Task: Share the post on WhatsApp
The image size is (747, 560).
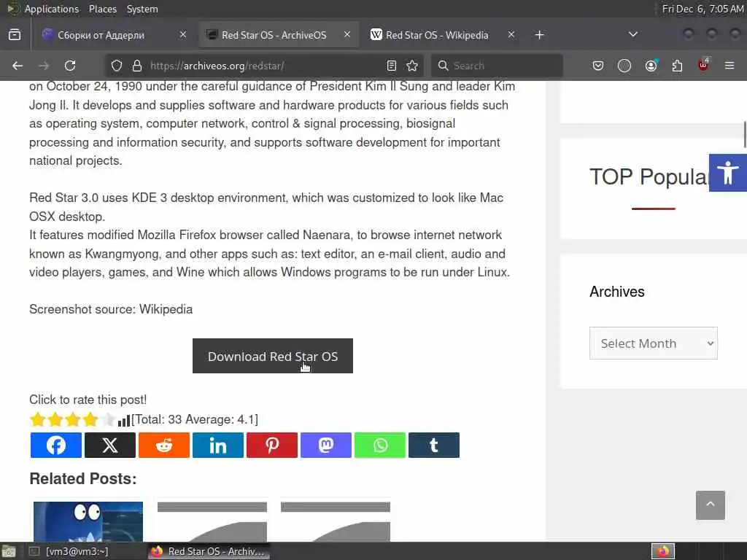Action: tap(379, 446)
